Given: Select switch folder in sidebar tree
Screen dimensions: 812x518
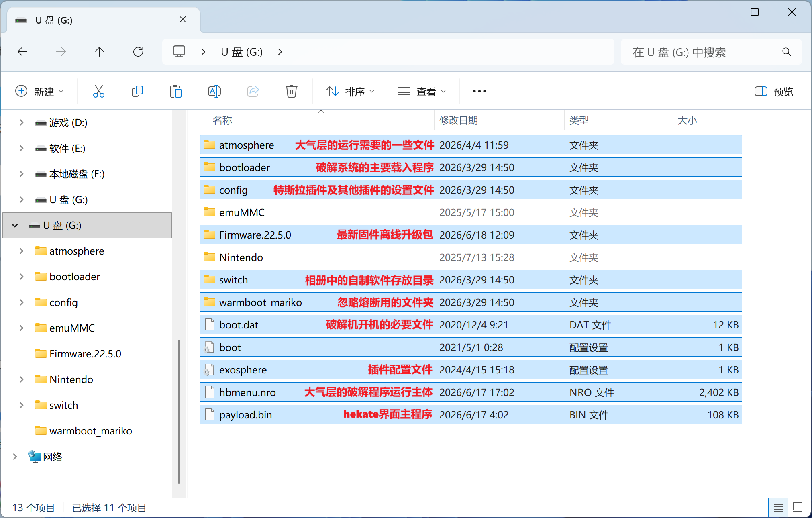Looking at the screenshot, I should pos(63,405).
